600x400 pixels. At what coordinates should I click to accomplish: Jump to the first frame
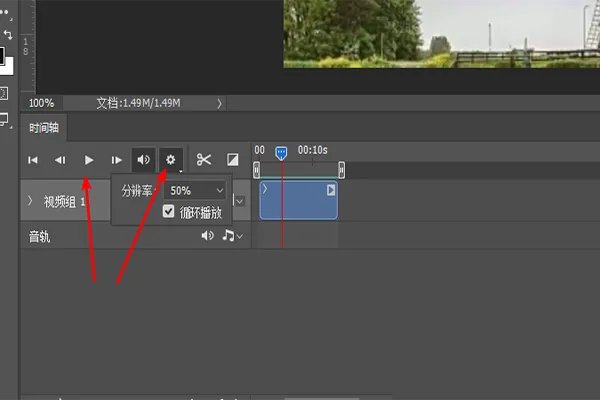pos(33,160)
